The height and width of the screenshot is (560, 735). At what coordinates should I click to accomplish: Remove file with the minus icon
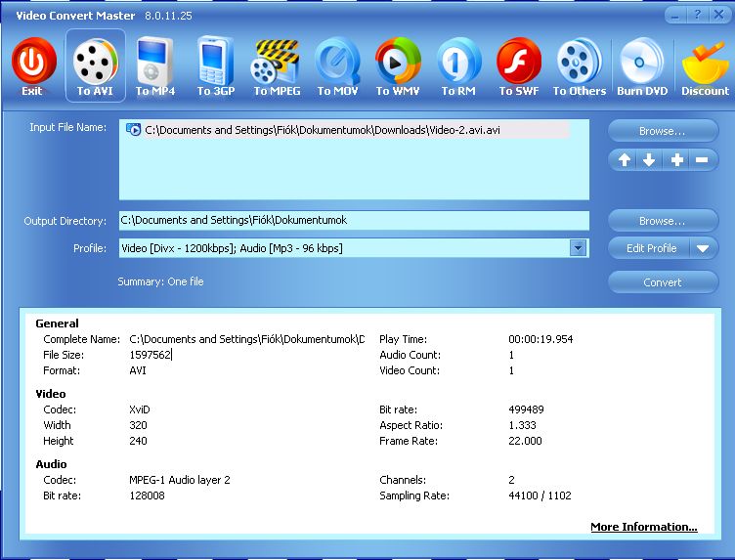(x=702, y=160)
